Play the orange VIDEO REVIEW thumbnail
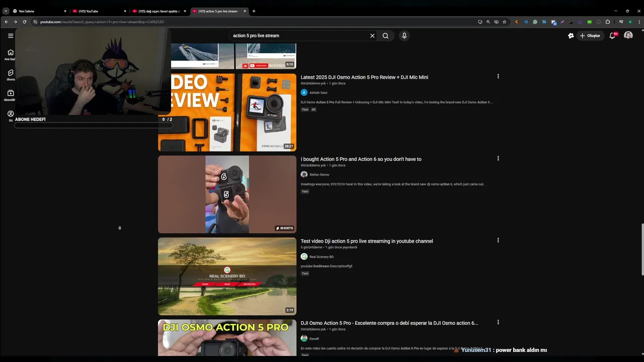The height and width of the screenshot is (362, 644). (227, 113)
